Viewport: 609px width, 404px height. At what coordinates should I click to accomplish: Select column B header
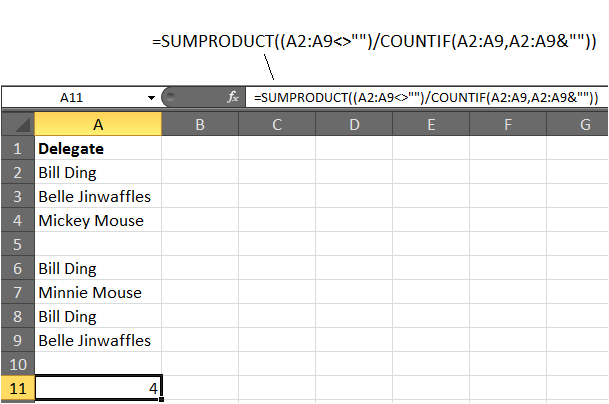[200, 124]
